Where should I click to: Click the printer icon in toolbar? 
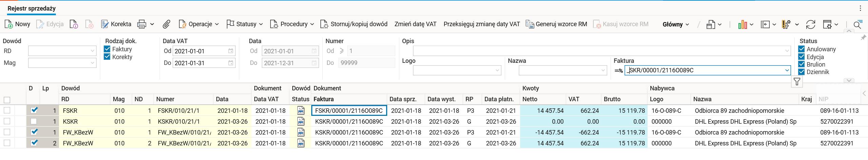pyautogui.click(x=142, y=24)
